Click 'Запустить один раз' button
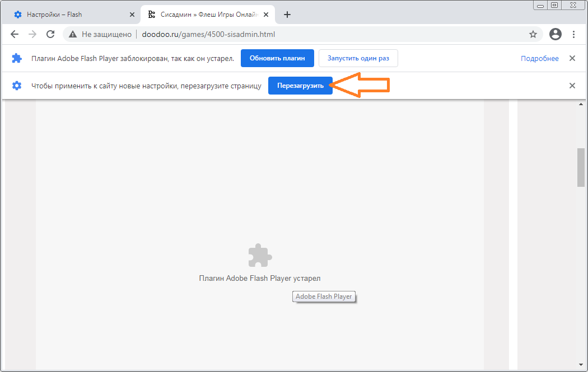588x372 pixels. point(358,58)
